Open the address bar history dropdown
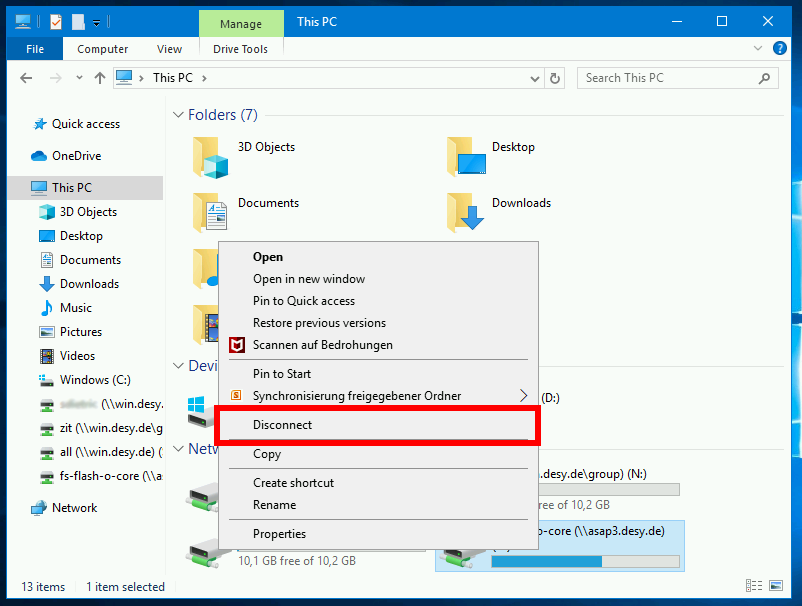Image resolution: width=802 pixels, height=606 pixels. [x=533, y=77]
